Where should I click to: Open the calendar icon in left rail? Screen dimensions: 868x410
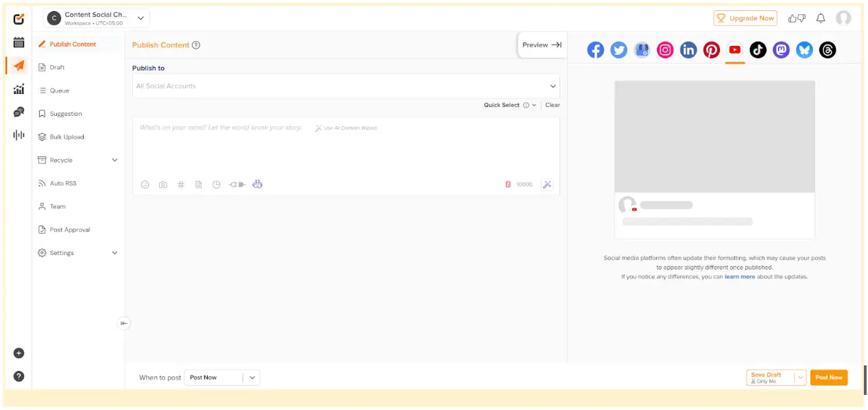[x=19, y=43]
